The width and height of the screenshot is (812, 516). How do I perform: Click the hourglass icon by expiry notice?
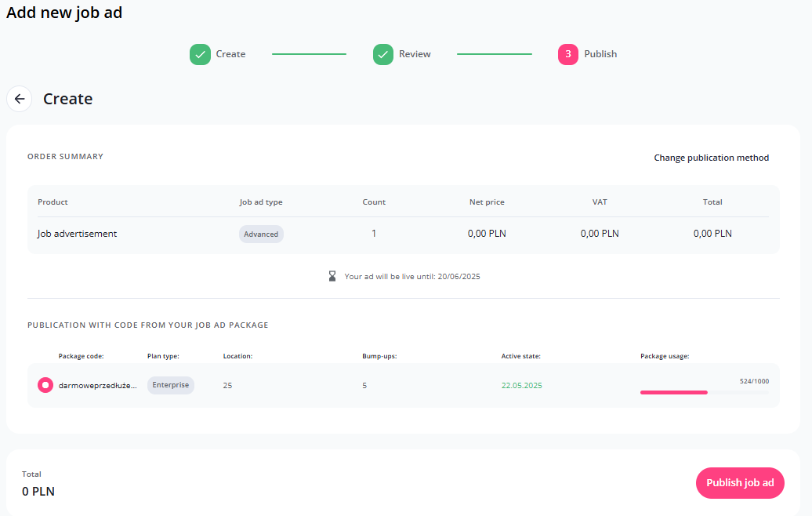pos(332,276)
